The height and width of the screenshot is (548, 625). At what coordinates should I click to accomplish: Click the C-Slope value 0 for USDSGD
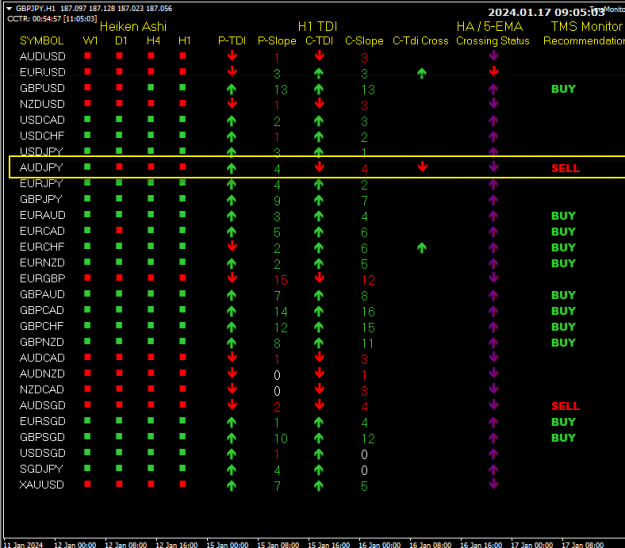[x=364, y=455]
